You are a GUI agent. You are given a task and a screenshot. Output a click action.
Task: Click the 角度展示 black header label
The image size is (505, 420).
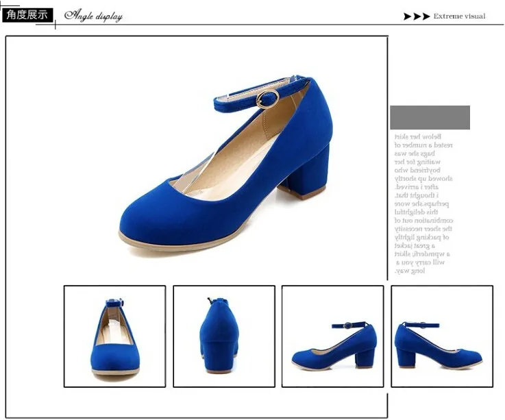(x=27, y=15)
